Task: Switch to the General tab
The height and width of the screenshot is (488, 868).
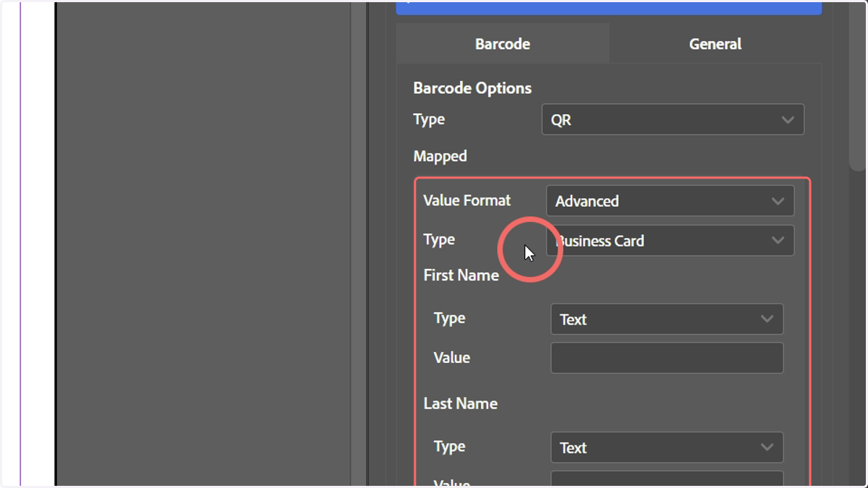Action: 715,44
